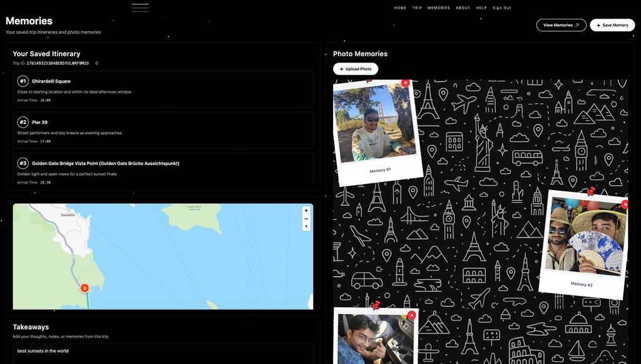Select MEMORIES in the top navigation

point(439,8)
